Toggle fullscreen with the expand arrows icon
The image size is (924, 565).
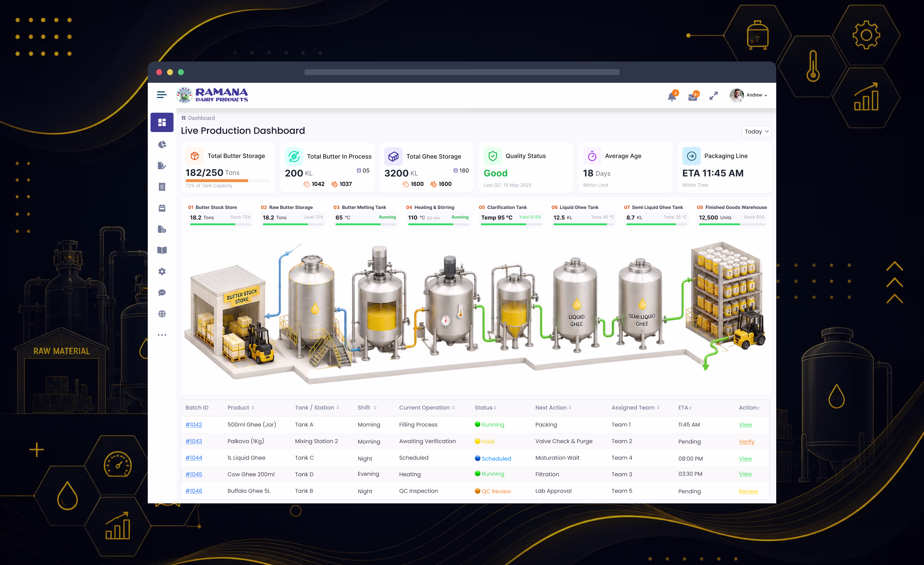click(x=714, y=96)
